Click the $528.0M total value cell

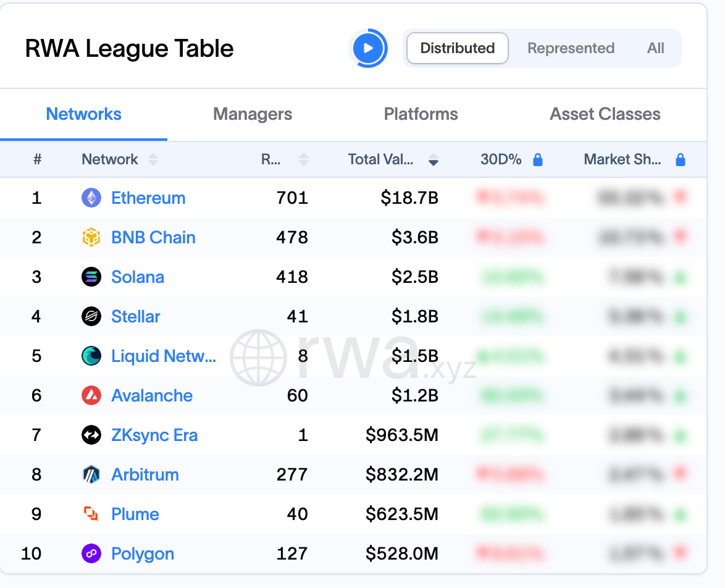[402, 553]
